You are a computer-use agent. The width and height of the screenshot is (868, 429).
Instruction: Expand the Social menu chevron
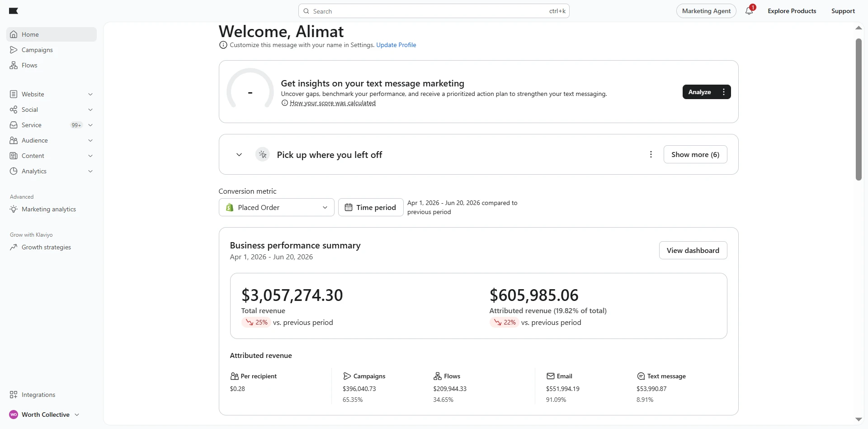tap(90, 110)
